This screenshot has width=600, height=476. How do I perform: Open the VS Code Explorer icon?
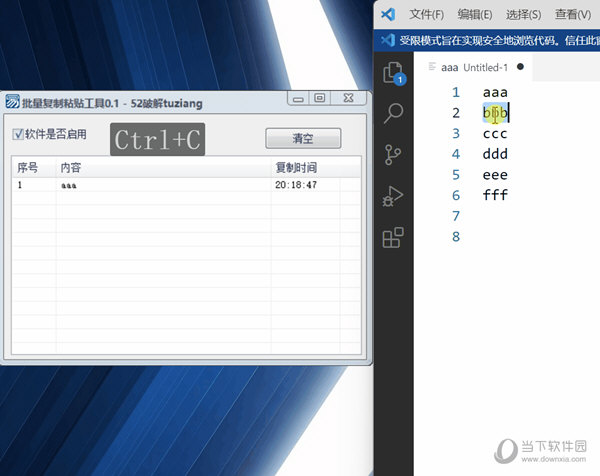click(x=393, y=73)
